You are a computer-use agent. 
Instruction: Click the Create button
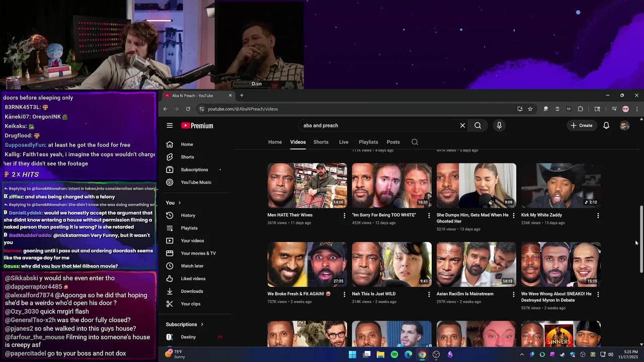[x=582, y=126]
